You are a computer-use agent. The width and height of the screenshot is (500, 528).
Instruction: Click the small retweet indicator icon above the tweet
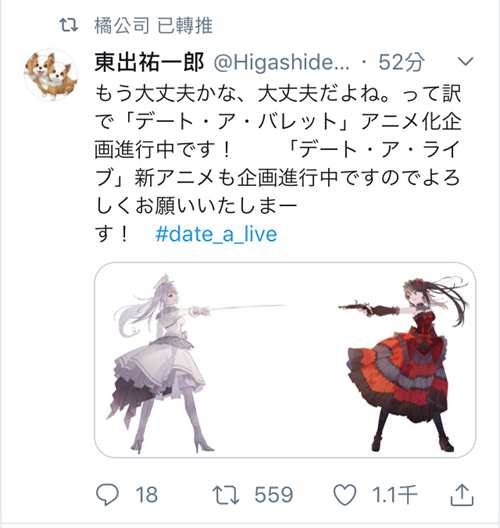(69, 25)
